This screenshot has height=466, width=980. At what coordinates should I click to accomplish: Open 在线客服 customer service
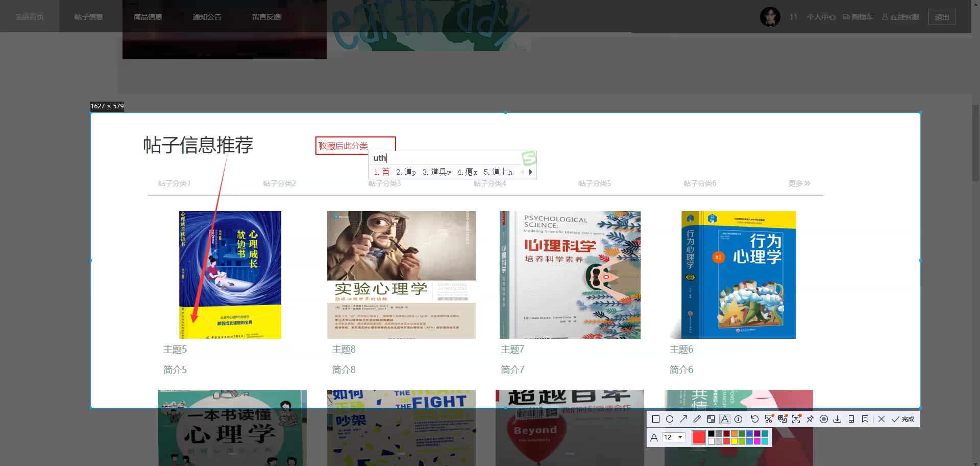[x=900, y=17]
